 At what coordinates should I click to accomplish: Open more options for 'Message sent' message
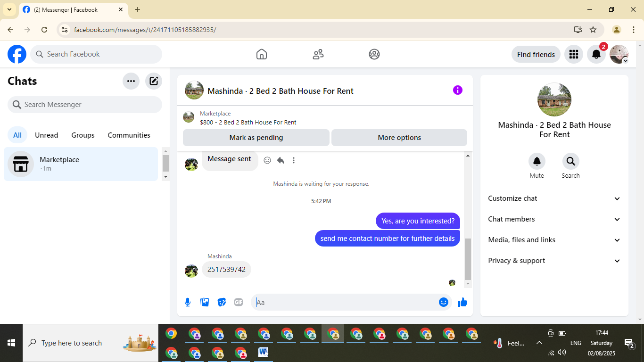tap(294, 160)
